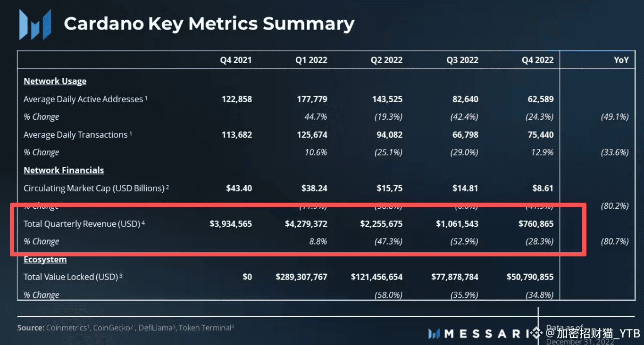Viewport: 644px width, 345px height.
Task: Click the Q4 2022 column header
Action: pyautogui.click(x=537, y=60)
